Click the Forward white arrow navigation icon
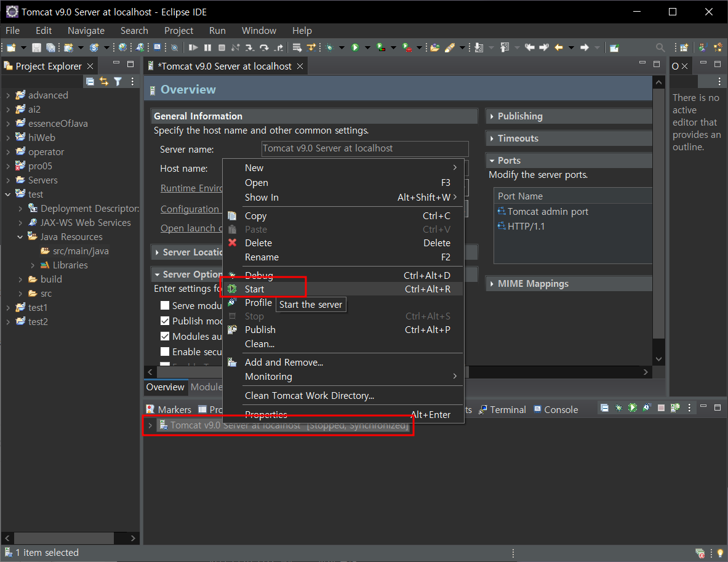 (x=585, y=47)
